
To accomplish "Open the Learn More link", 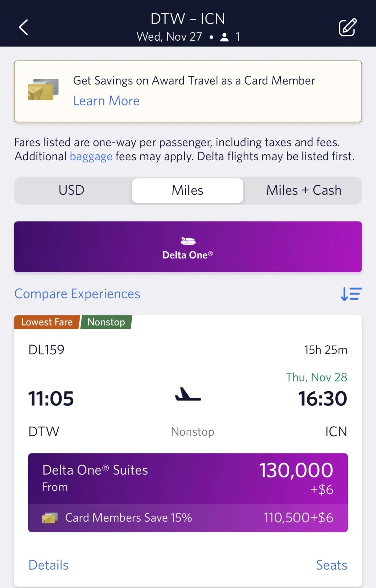I will [x=106, y=101].
